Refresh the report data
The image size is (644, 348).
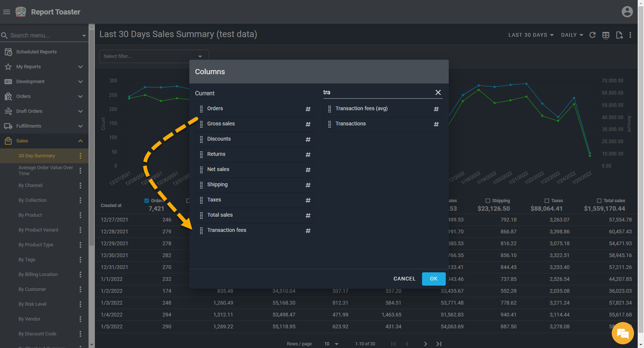pyautogui.click(x=592, y=35)
